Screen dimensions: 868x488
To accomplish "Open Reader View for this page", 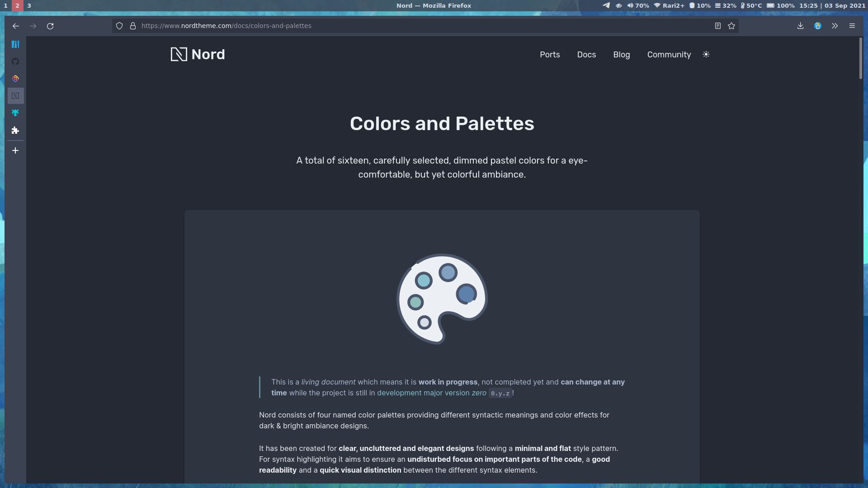I will tap(717, 26).
